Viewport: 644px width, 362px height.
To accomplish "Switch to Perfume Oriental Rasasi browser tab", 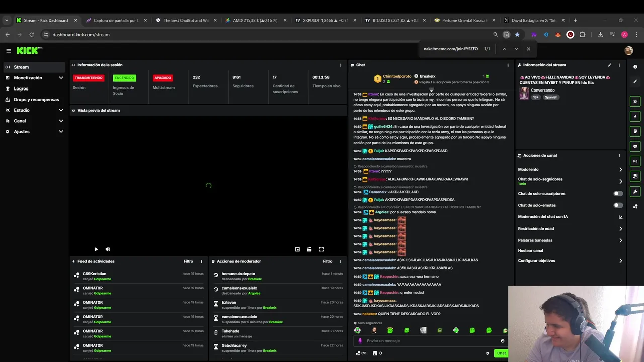I will (x=464, y=20).
